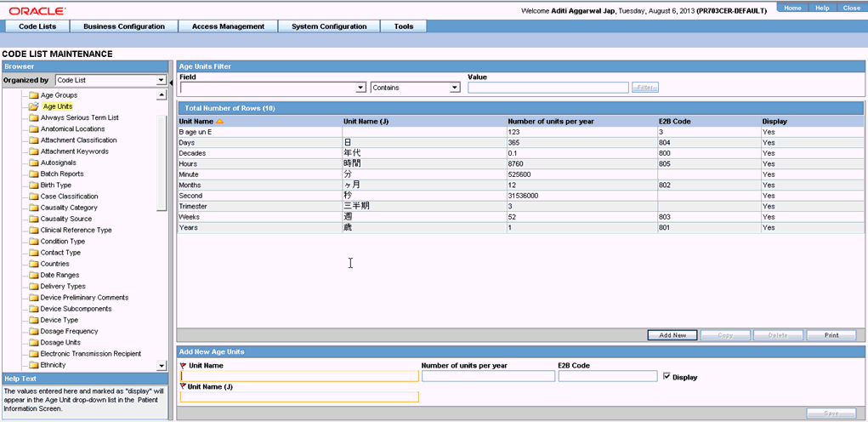Open the Tools menu

404,26
